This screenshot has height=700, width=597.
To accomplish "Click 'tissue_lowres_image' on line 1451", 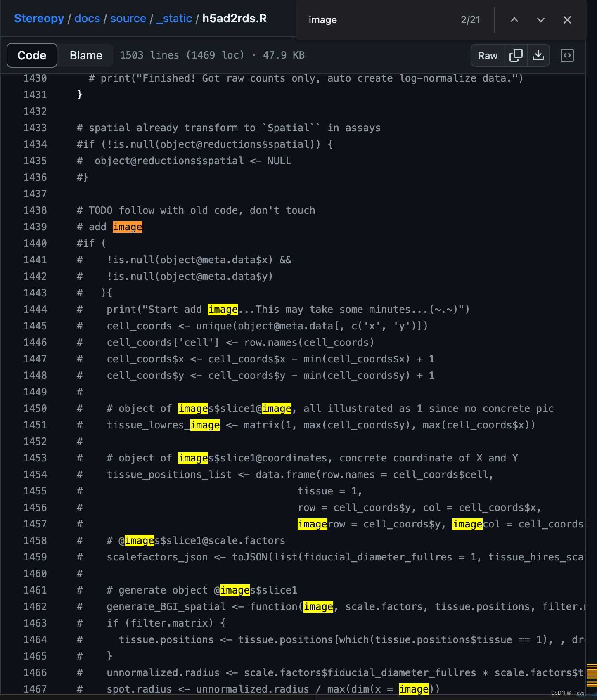I will [x=163, y=425].
